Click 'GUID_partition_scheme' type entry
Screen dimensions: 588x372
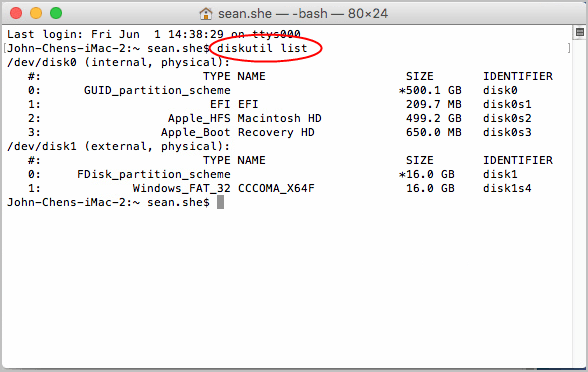click(x=157, y=90)
